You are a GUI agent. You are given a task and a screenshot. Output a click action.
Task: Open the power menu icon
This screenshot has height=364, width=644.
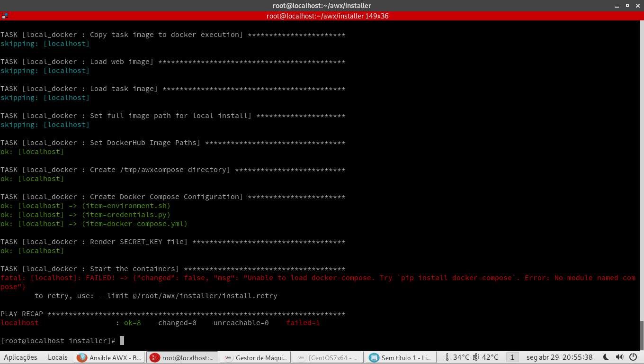pyautogui.click(x=633, y=357)
